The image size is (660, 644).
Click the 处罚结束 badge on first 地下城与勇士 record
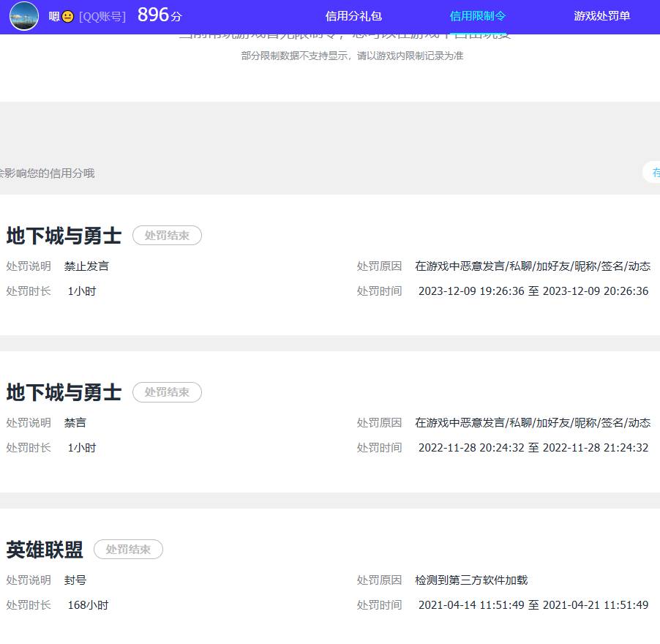pyautogui.click(x=167, y=235)
